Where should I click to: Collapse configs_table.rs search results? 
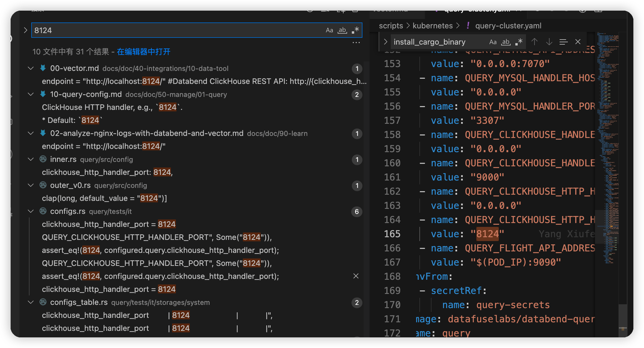click(x=31, y=302)
